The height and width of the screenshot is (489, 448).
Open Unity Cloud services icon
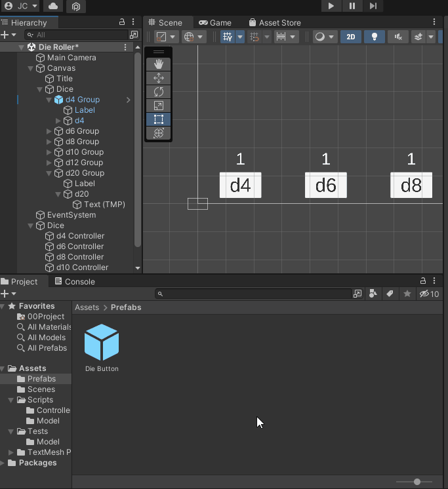(x=53, y=6)
